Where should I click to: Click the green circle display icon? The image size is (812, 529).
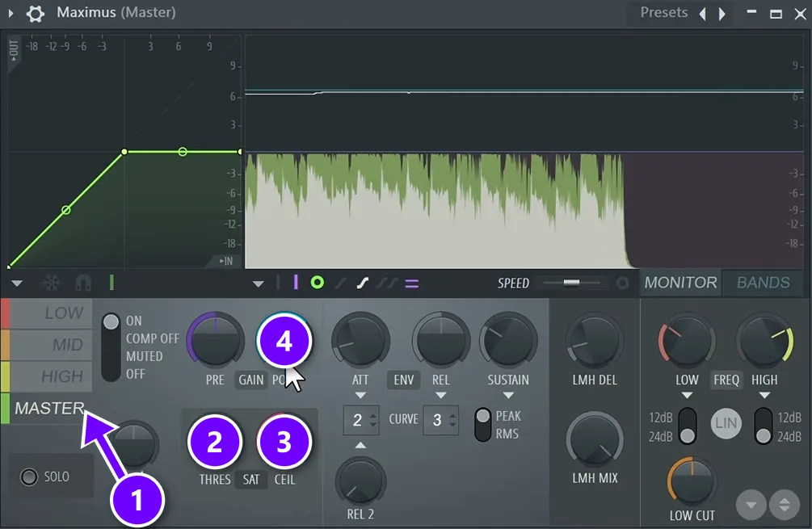[318, 283]
